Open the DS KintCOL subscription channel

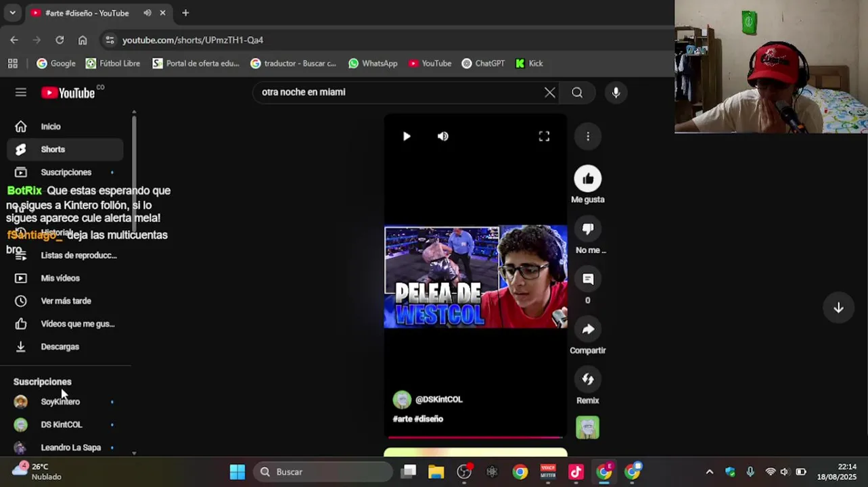pyautogui.click(x=66, y=425)
